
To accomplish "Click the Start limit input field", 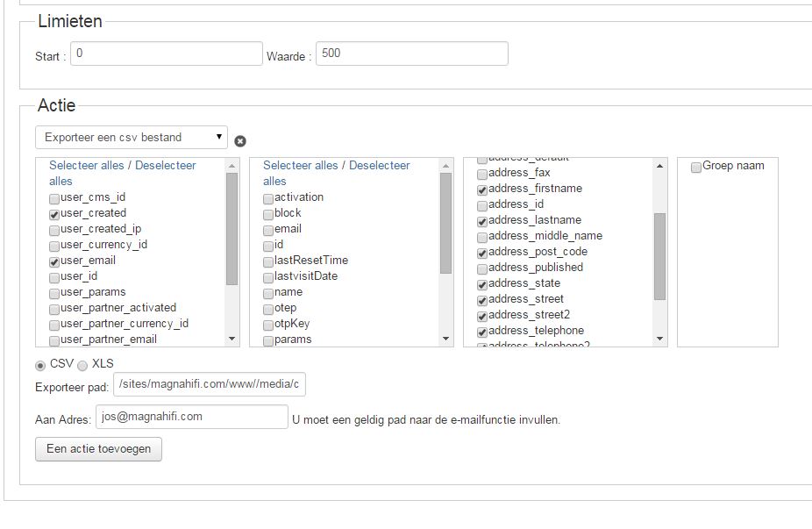I will click(167, 54).
